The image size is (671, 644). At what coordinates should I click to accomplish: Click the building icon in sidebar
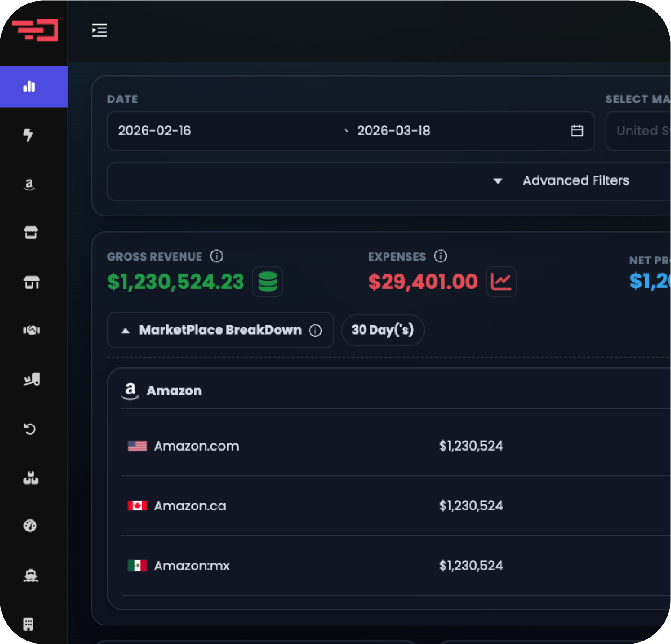pyautogui.click(x=29, y=624)
